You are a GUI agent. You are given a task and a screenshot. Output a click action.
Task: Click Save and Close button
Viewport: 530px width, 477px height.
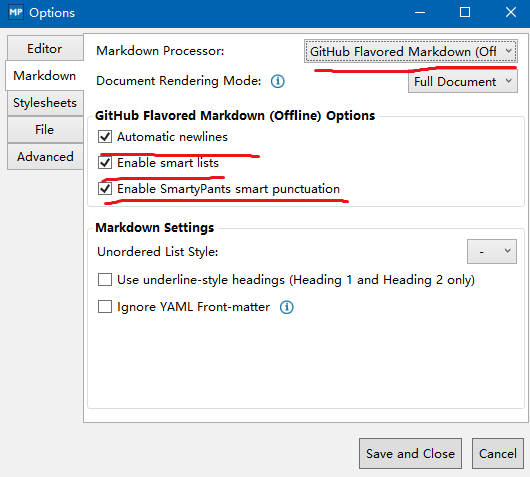pos(410,454)
